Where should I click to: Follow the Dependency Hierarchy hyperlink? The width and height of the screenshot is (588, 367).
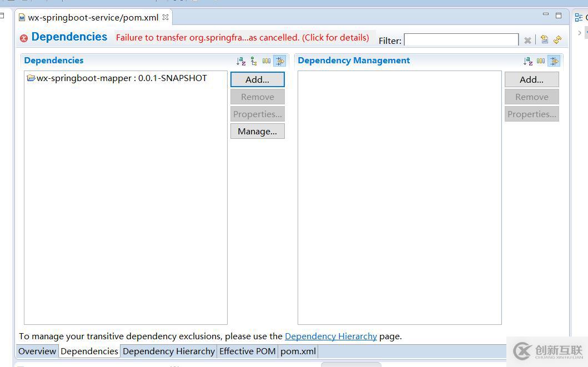331,336
